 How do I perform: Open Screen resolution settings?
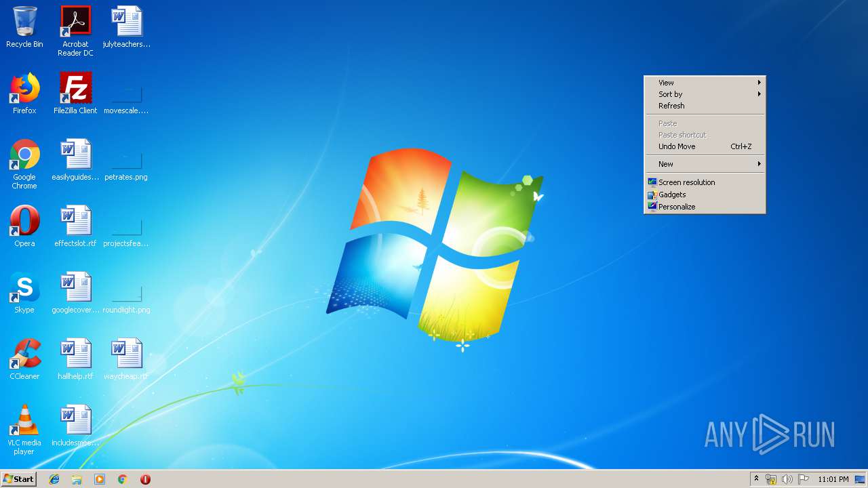pyautogui.click(x=705, y=182)
